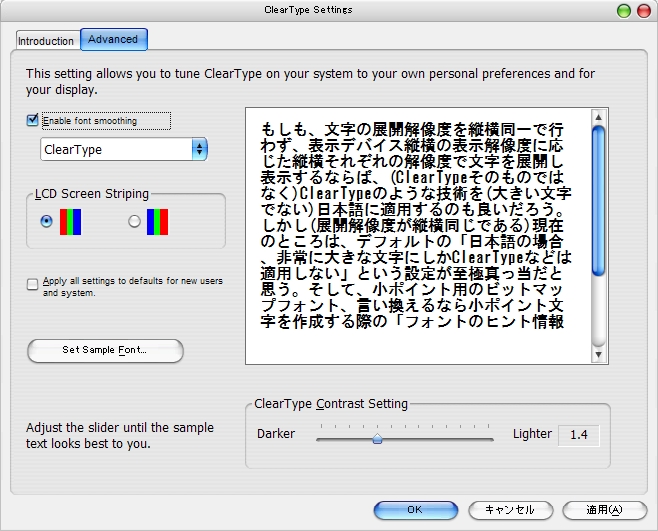Select the Advanced tab
658x531 pixels.
[x=113, y=40]
